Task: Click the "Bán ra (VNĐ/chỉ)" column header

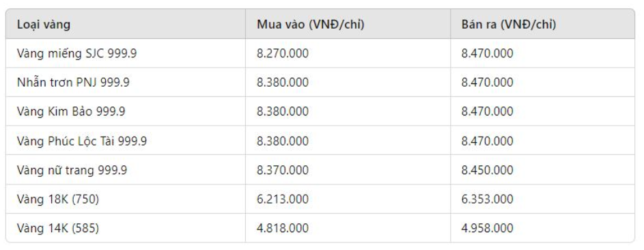Action: (542, 24)
